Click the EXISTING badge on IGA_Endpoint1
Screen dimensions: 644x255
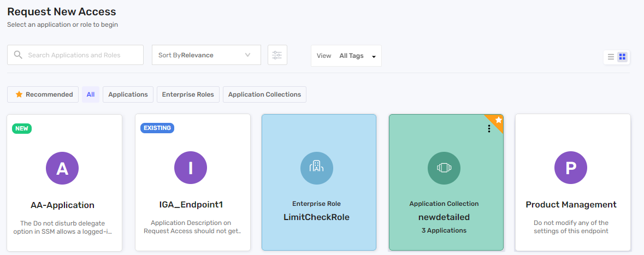point(157,128)
